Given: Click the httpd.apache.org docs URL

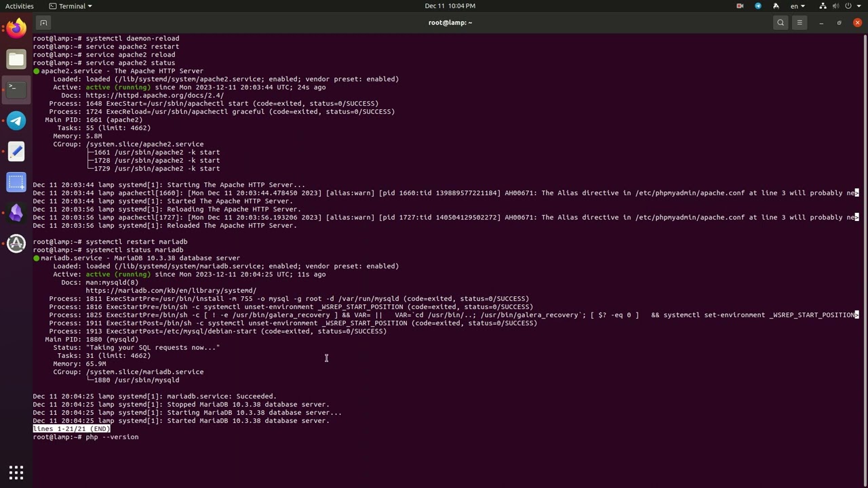Looking at the screenshot, I should [x=155, y=96].
